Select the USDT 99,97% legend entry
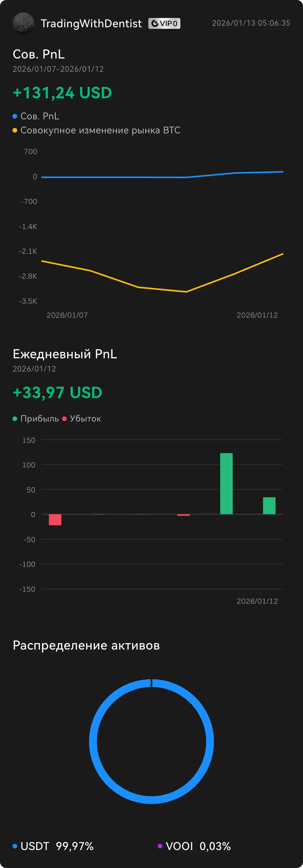 [x=53, y=846]
